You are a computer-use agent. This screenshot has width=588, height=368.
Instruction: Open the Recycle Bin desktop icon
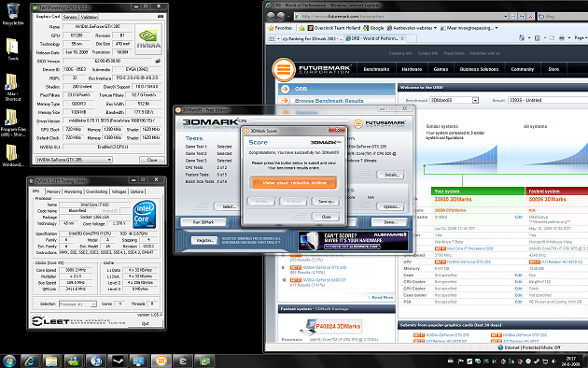point(13,14)
